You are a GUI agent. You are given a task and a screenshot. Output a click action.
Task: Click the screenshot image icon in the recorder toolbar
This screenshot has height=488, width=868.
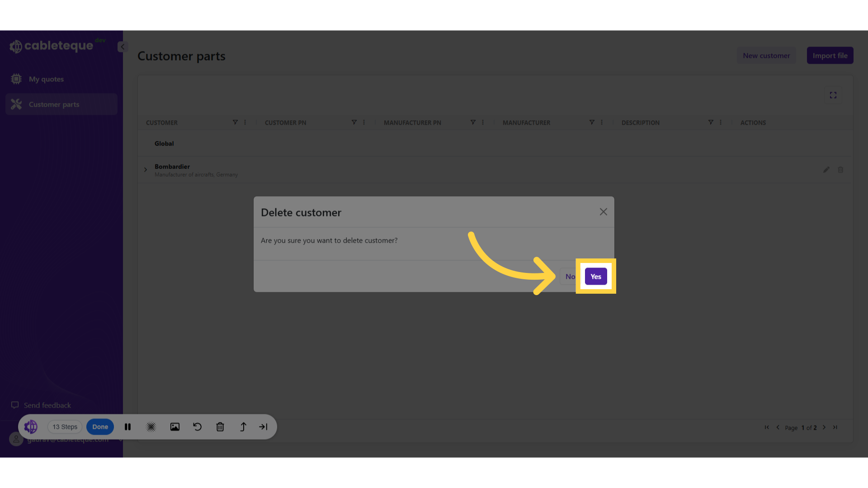click(x=175, y=427)
